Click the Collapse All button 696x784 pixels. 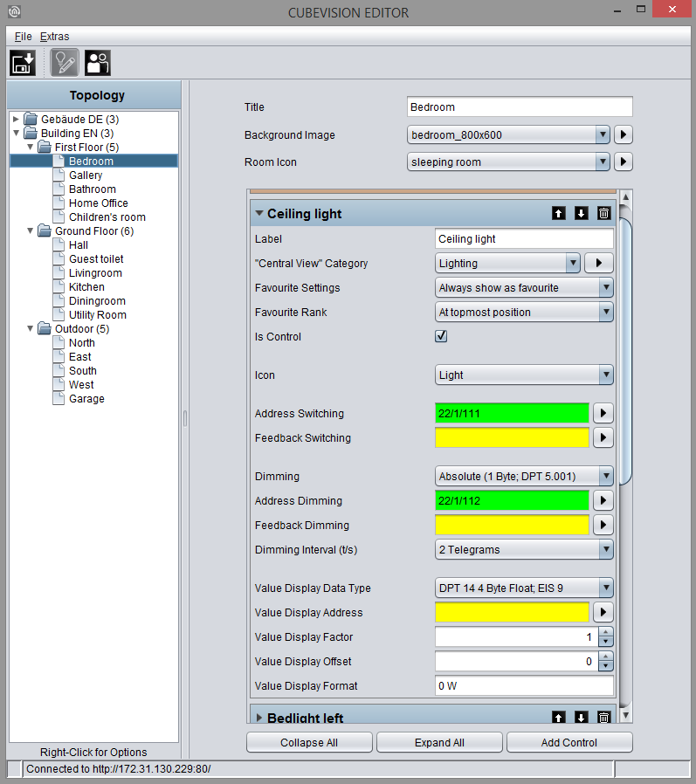(x=309, y=742)
